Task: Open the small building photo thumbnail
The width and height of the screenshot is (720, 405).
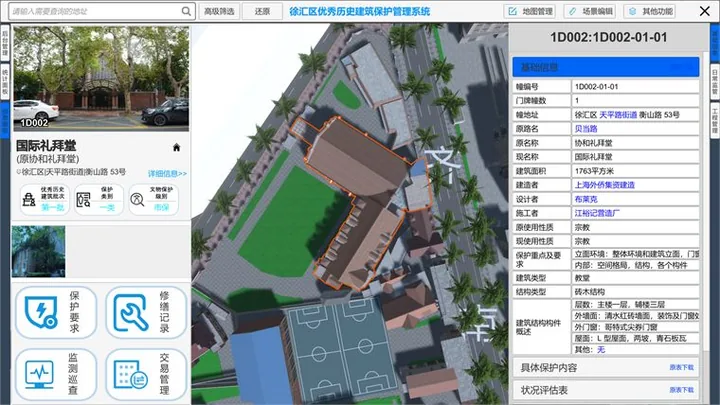Action: pos(39,251)
